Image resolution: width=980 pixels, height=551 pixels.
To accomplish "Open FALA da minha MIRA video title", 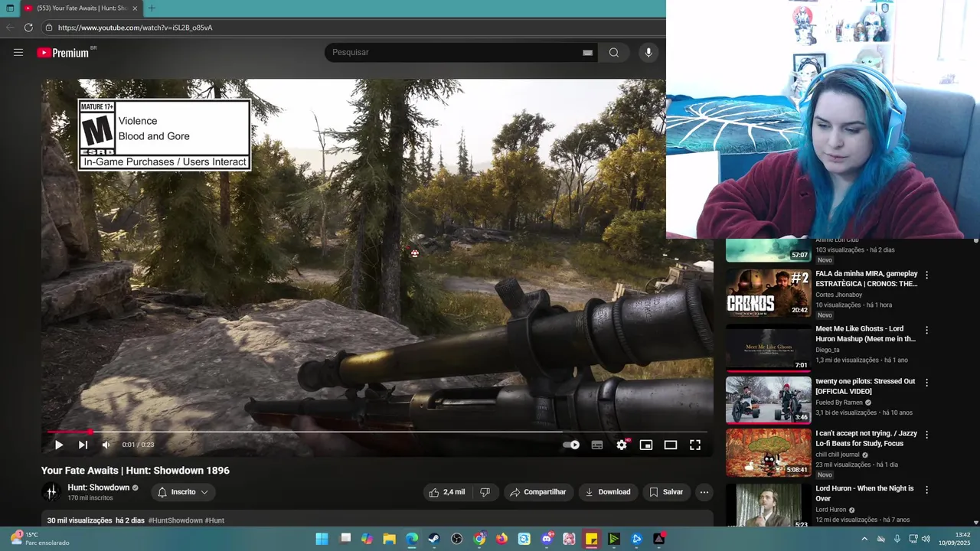I will click(x=867, y=279).
